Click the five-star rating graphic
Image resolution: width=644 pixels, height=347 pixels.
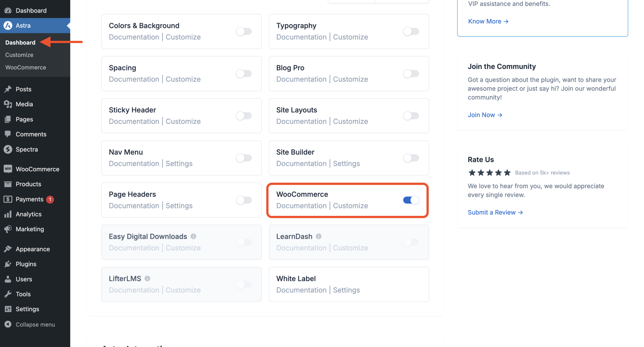click(489, 173)
